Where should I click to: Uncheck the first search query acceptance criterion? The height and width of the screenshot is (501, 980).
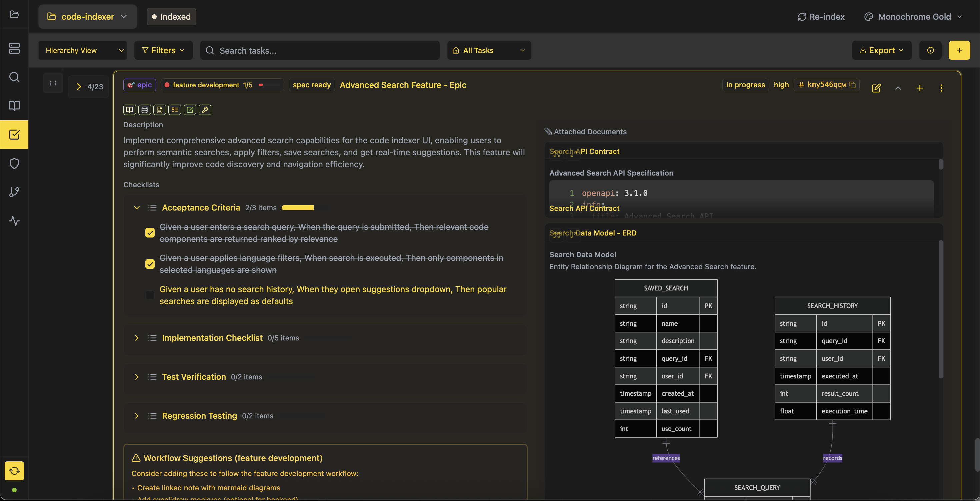coord(150,233)
